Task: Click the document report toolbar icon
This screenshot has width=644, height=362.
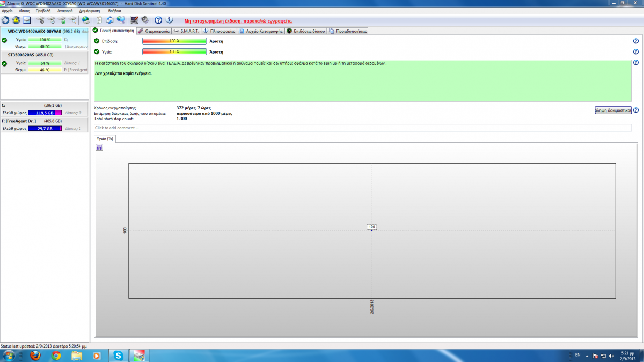Action: pos(99,20)
